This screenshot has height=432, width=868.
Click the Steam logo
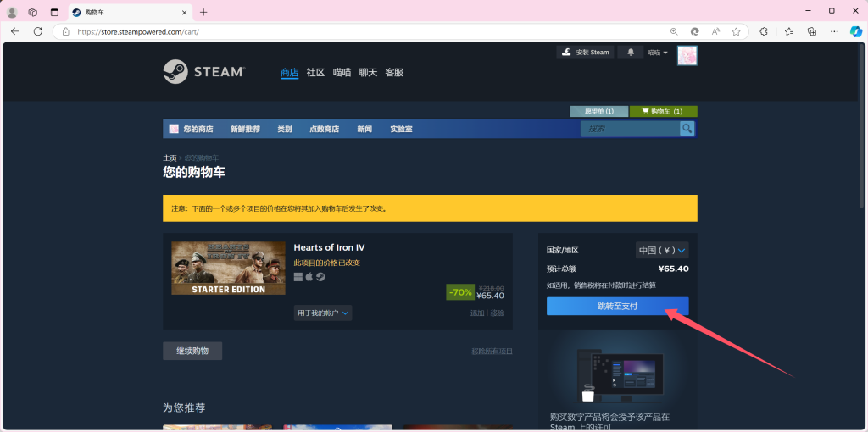coord(204,72)
